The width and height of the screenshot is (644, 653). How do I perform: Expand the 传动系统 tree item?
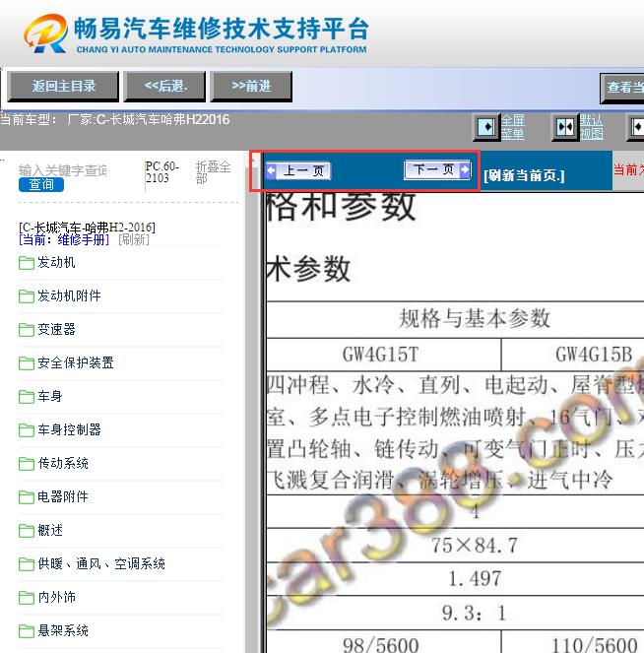point(63,463)
